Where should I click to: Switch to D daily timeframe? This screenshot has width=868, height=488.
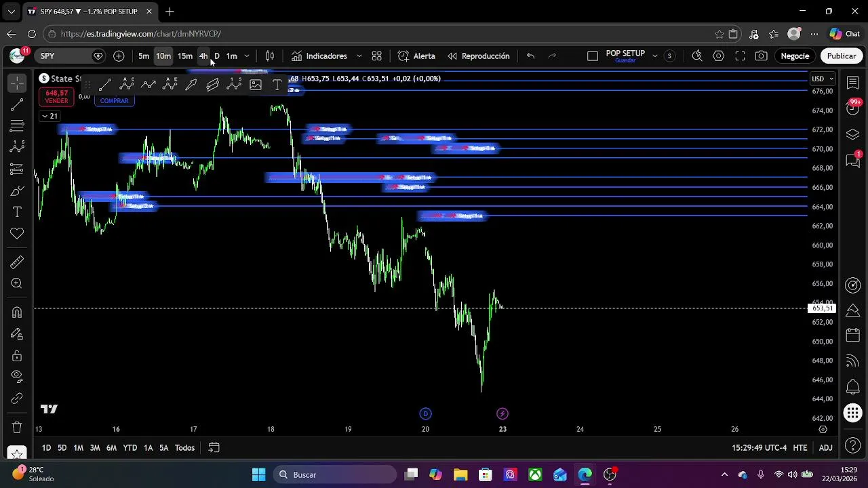coord(217,56)
